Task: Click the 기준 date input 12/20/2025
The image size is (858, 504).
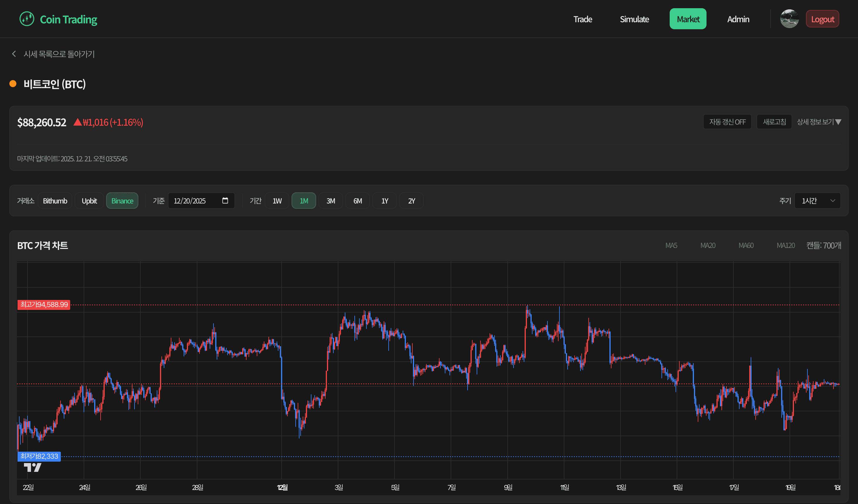Action: point(201,201)
